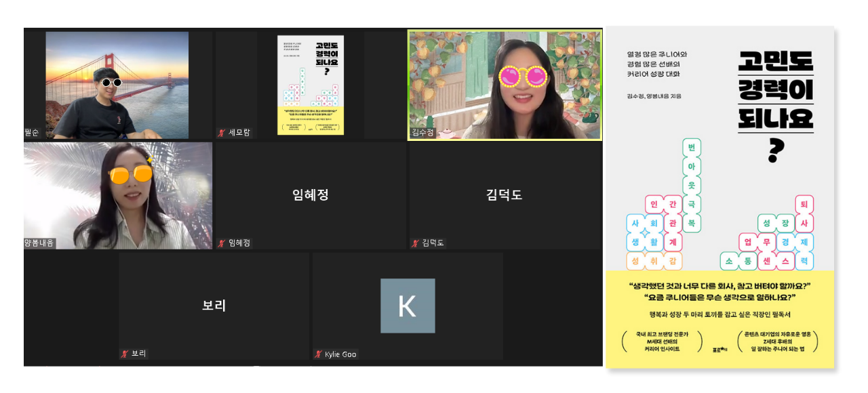Click the muted microphone icon beside 세모람

[221, 132]
